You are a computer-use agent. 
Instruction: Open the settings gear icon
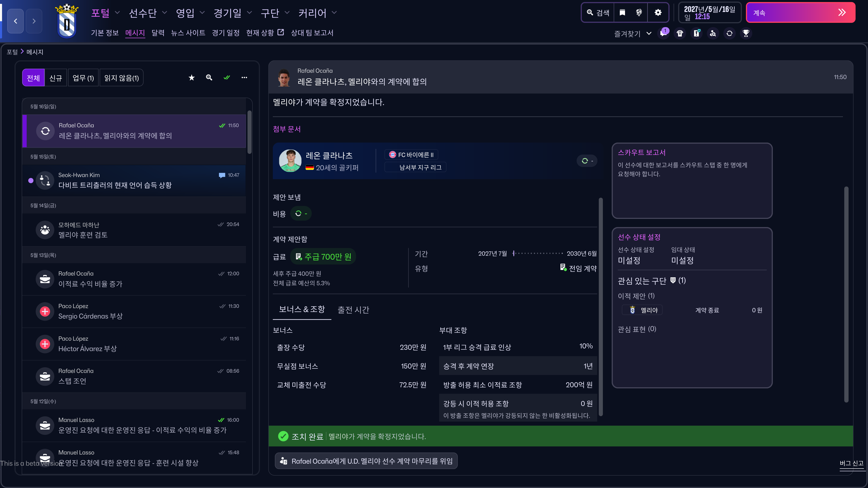click(x=658, y=12)
